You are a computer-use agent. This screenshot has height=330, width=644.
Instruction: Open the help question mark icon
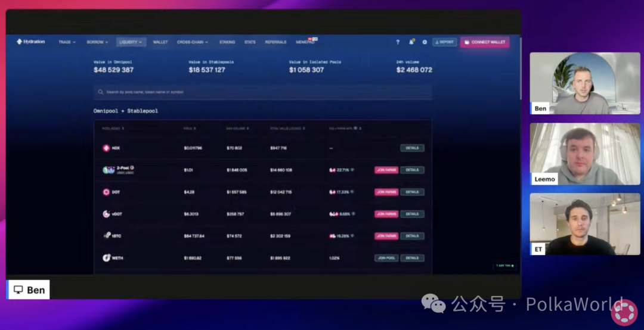point(398,42)
